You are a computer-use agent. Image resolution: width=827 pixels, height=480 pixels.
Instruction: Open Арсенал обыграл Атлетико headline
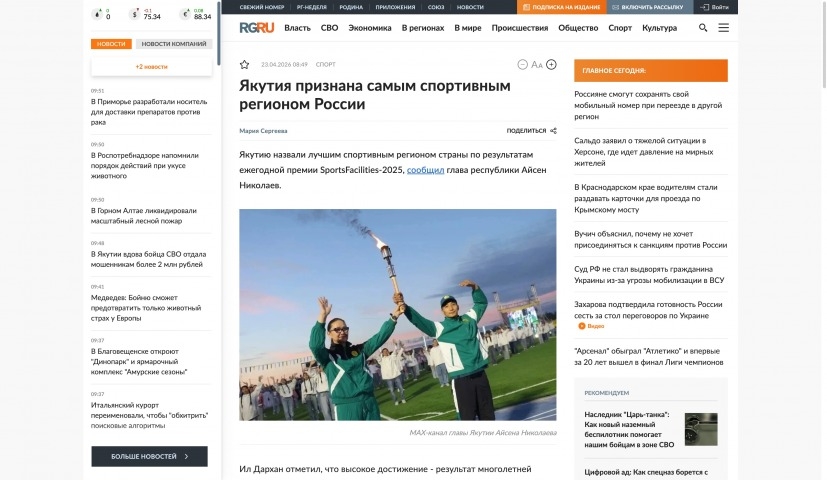tap(649, 357)
